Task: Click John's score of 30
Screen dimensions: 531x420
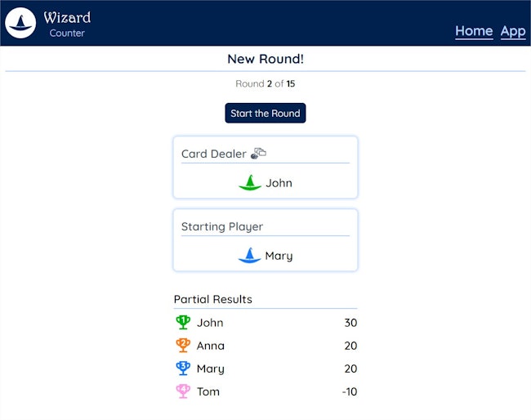Action: click(350, 323)
